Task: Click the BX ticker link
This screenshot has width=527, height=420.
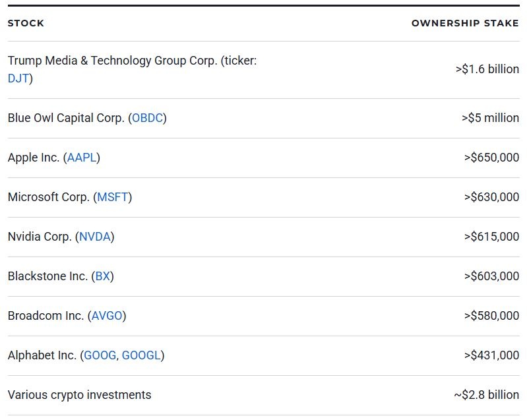Action: pyautogui.click(x=103, y=276)
